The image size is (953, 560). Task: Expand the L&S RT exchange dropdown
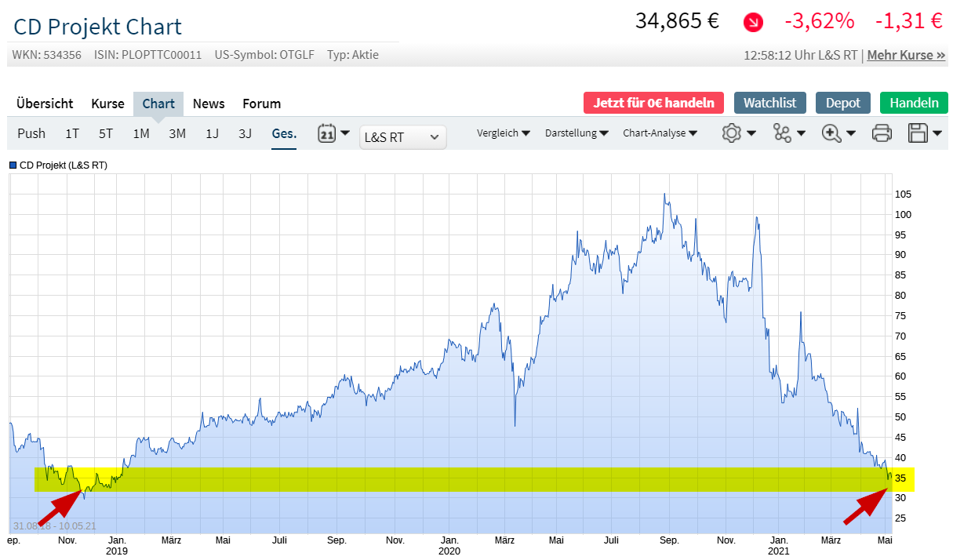(x=403, y=136)
